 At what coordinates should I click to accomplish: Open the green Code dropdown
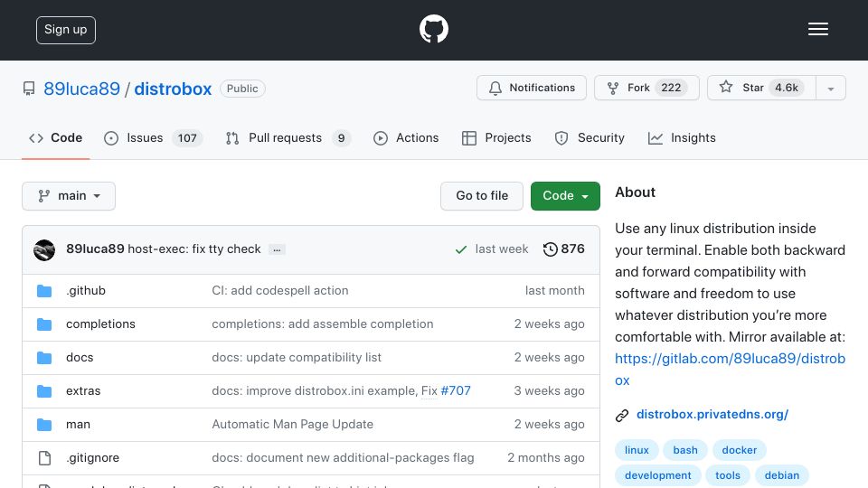coord(565,196)
